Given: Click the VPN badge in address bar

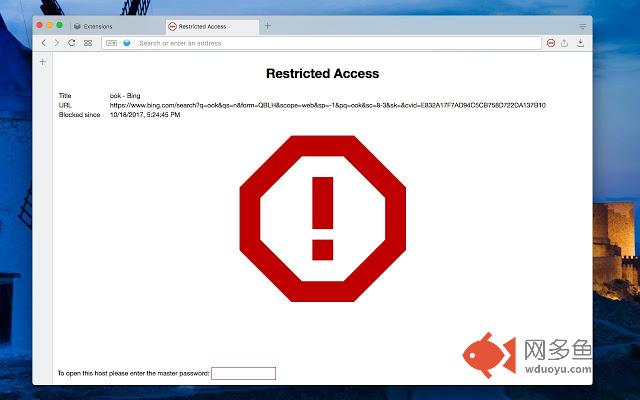Looking at the screenshot, I should 111,43.
